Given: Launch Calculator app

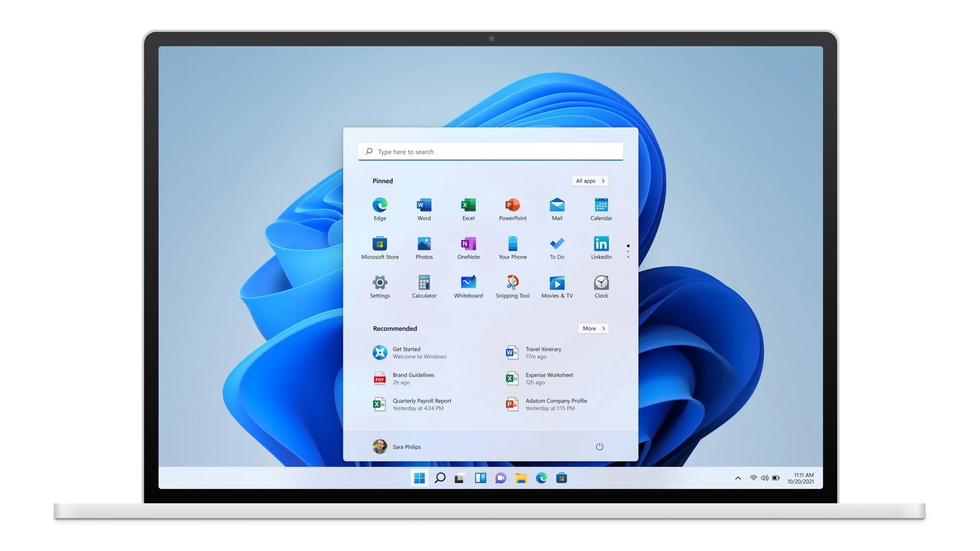Looking at the screenshot, I should click(424, 283).
